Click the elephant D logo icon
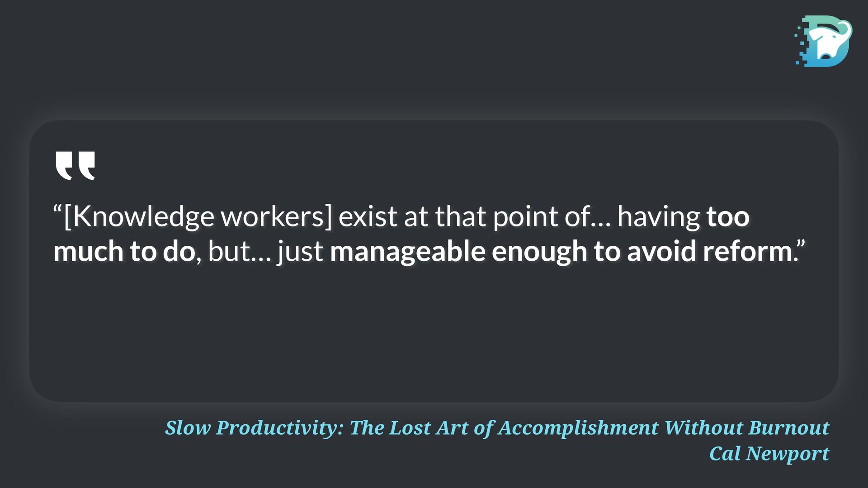The height and width of the screenshot is (488, 868). (x=824, y=41)
